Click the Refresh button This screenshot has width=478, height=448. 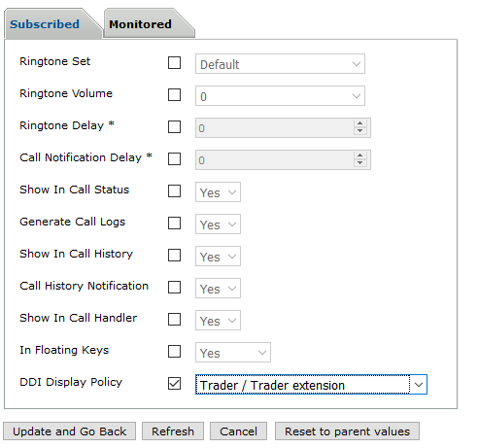coord(173,431)
